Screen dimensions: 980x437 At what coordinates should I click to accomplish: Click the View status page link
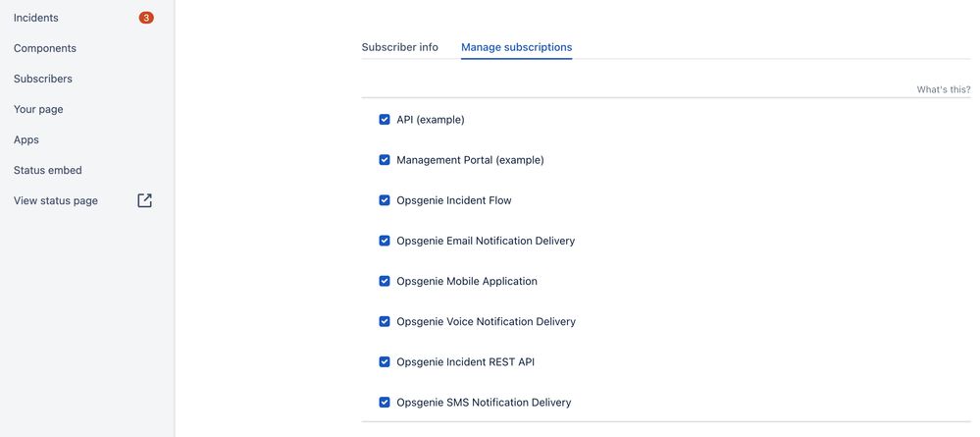point(56,201)
